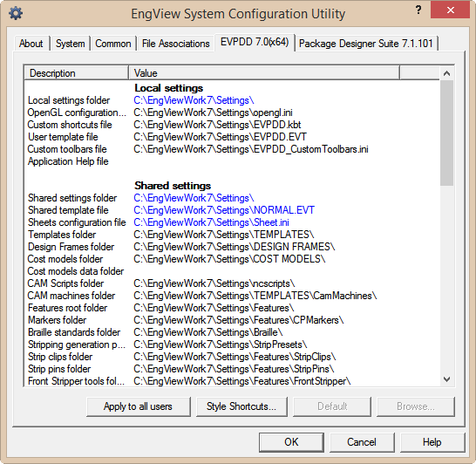Select the Shared settings folder row
The image size is (476, 464).
tap(232, 198)
